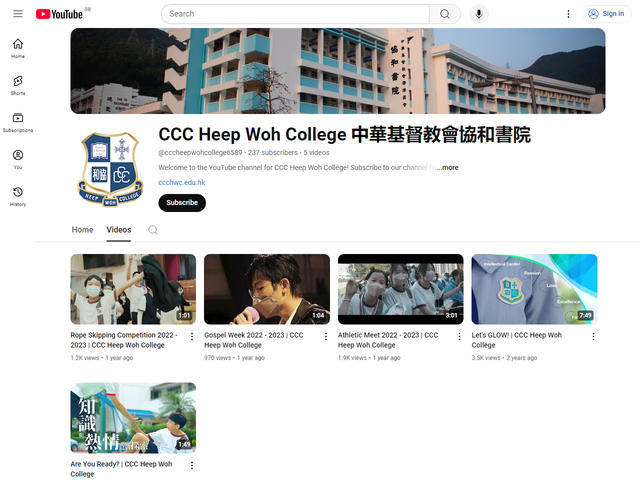Select the Videos tab
Screen dimensions: 640x480
click(119, 230)
